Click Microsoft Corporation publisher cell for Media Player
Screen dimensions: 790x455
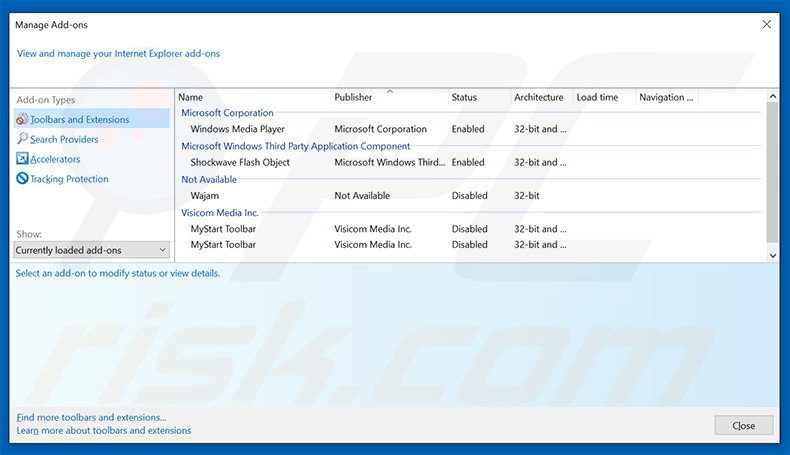(380, 129)
